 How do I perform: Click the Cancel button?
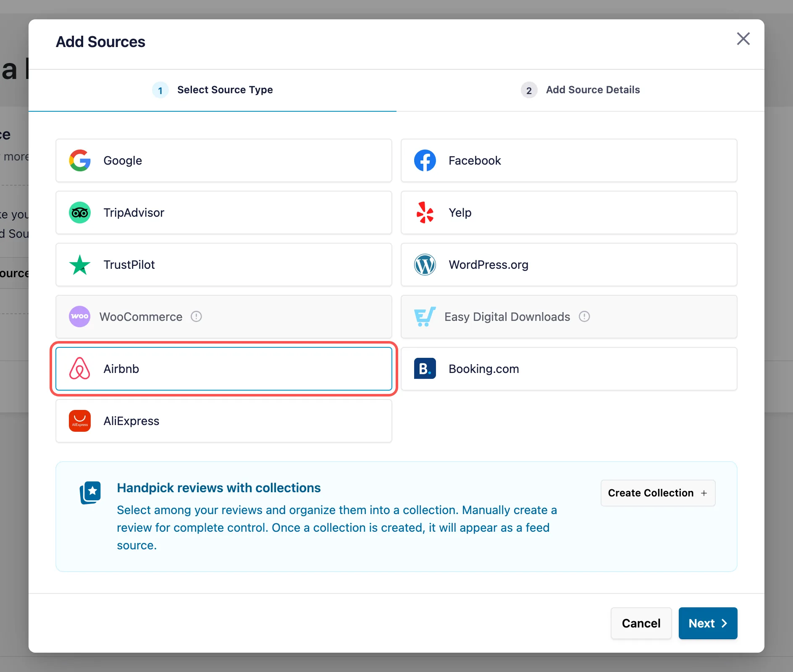(x=641, y=623)
